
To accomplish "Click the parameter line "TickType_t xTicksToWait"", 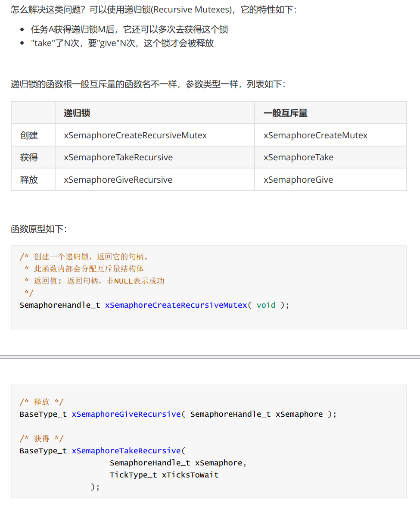I will [164, 475].
